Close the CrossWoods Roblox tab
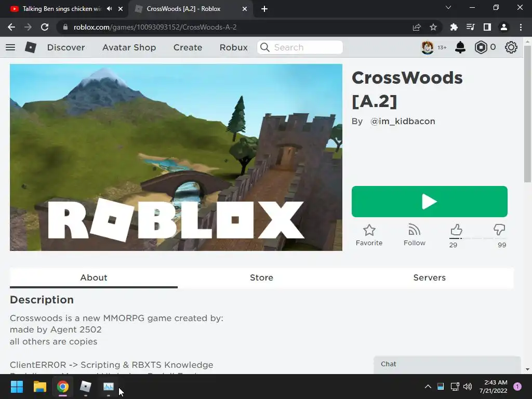 point(245,9)
